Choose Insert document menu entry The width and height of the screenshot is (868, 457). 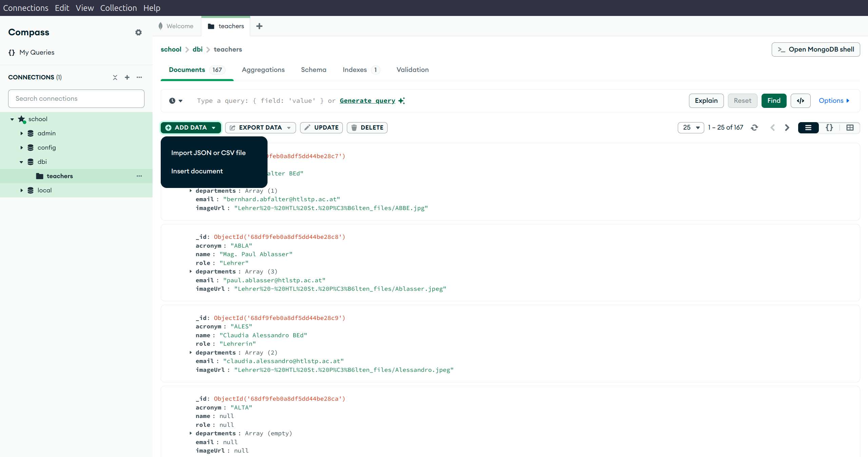coord(197,171)
